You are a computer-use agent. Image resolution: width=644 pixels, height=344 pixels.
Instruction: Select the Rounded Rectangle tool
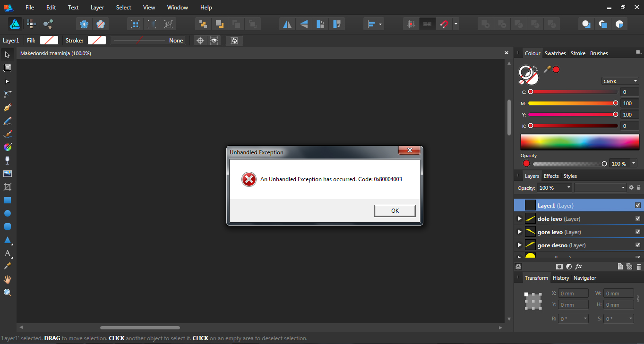pyautogui.click(x=7, y=227)
